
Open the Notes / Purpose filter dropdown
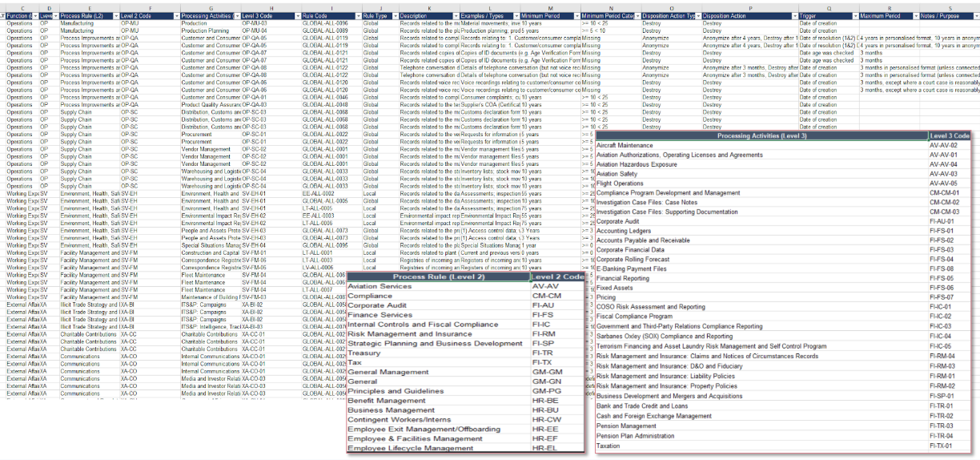tap(975, 16)
